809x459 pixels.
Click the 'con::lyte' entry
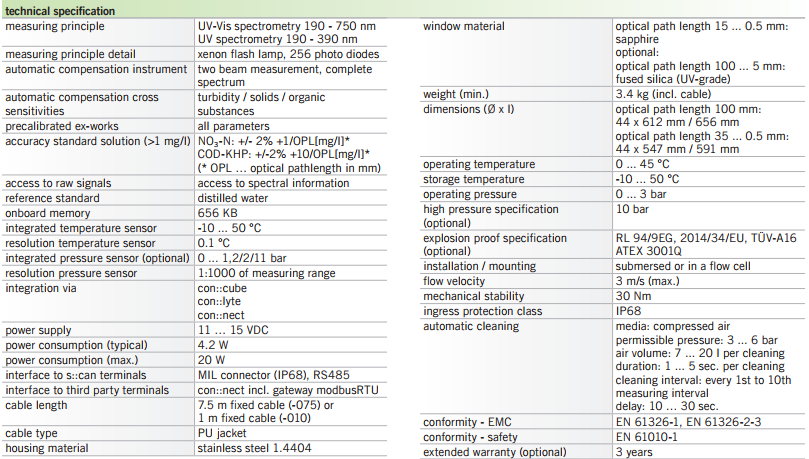219,302
